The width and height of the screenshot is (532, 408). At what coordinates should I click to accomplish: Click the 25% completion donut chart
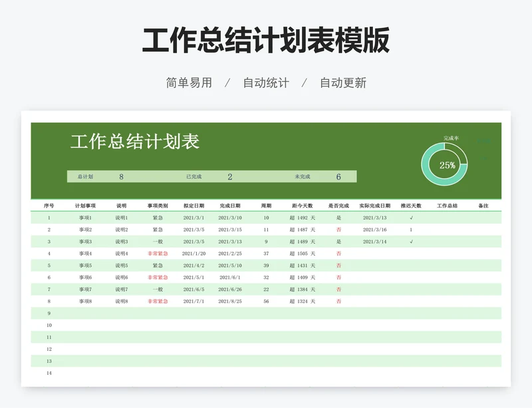(444, 164)
